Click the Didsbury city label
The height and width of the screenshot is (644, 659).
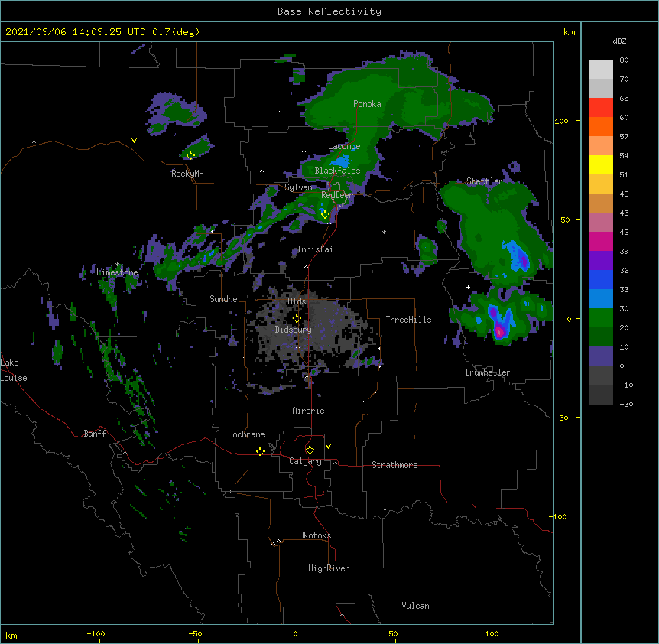pos(294,330)
